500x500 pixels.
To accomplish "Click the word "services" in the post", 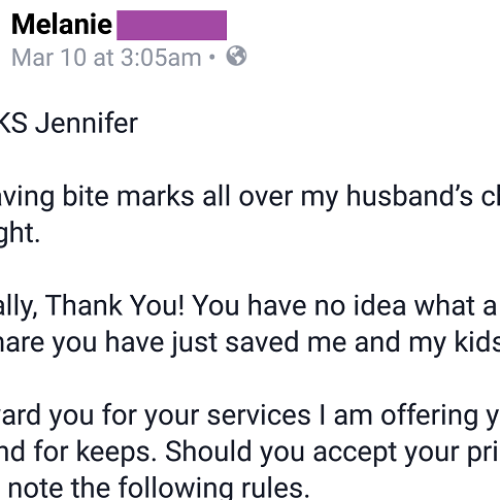I will click(x=259, y=415).
